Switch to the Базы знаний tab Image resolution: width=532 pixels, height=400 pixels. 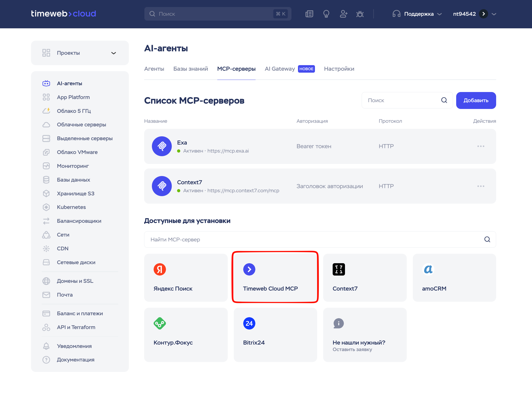point(191,69)
